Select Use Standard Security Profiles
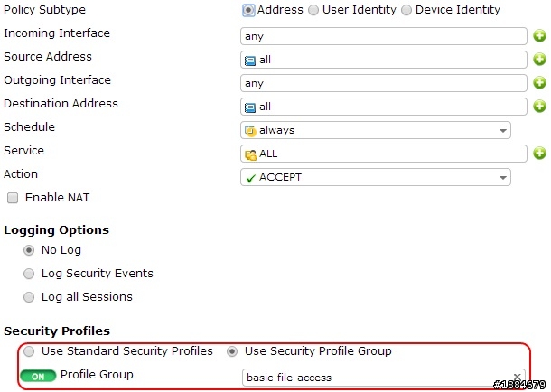551x392 pixels. click(29, 351)
